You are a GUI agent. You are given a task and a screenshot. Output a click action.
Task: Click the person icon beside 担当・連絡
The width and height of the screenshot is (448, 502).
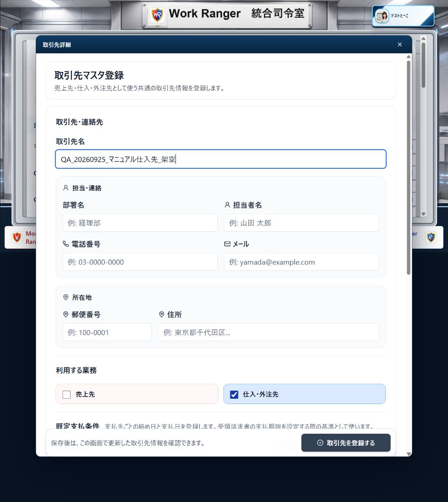[66, 188]
